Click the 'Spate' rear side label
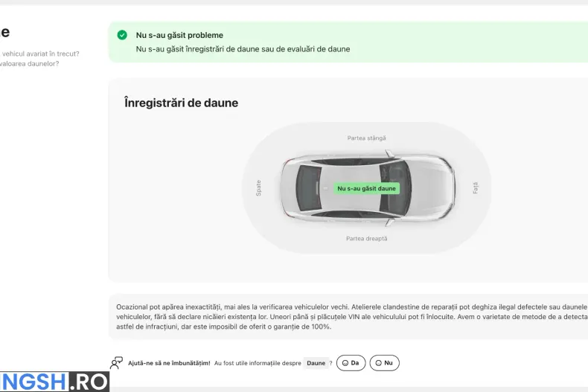The width and height of the screenshot is (588, 392). click(258, 188)
